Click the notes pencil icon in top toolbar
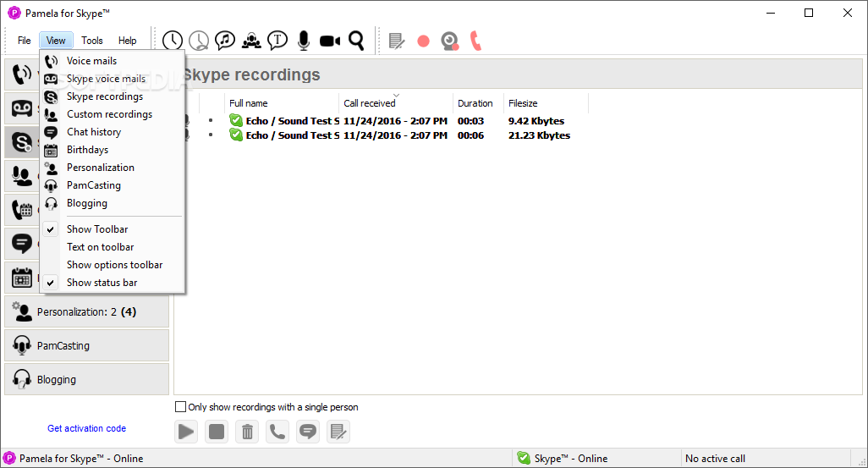 pyautogui.click(x=397, y=41)
